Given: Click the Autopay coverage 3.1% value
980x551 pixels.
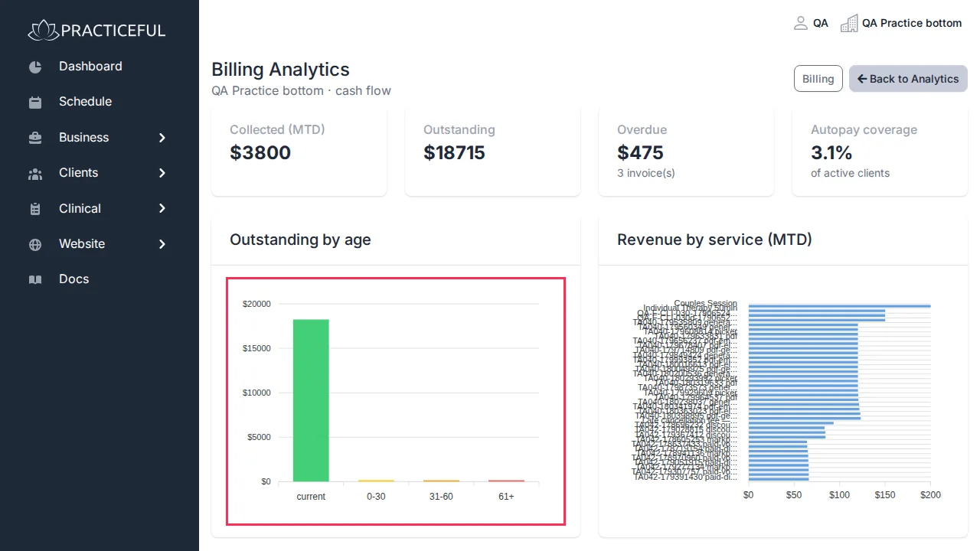Looking at the screenshot, I should click(831, 152).
